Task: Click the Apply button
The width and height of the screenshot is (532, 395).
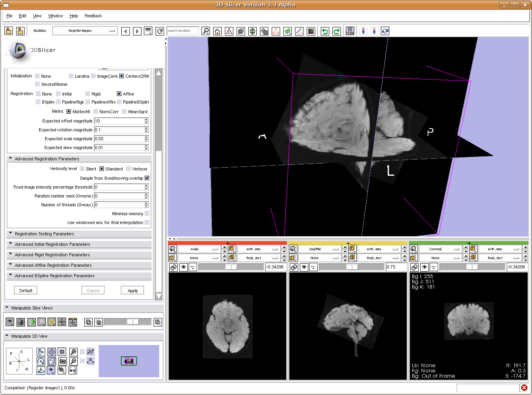Action: [x=133, y=291]
